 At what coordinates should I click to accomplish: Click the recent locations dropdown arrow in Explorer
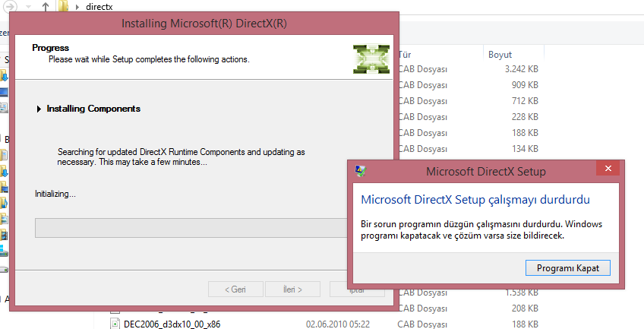pos(28,7)
